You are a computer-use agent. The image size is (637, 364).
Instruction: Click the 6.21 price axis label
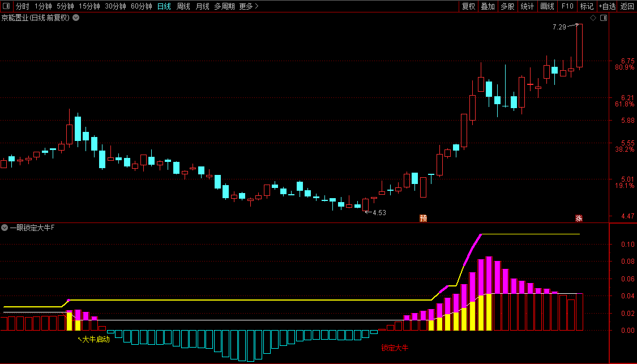(x=627, y=98)
